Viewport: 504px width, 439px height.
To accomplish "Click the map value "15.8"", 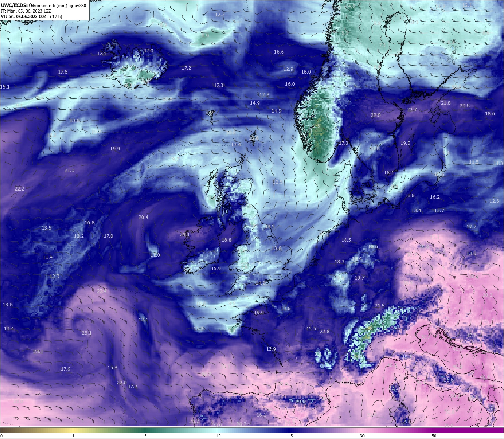I will point(112,367).
